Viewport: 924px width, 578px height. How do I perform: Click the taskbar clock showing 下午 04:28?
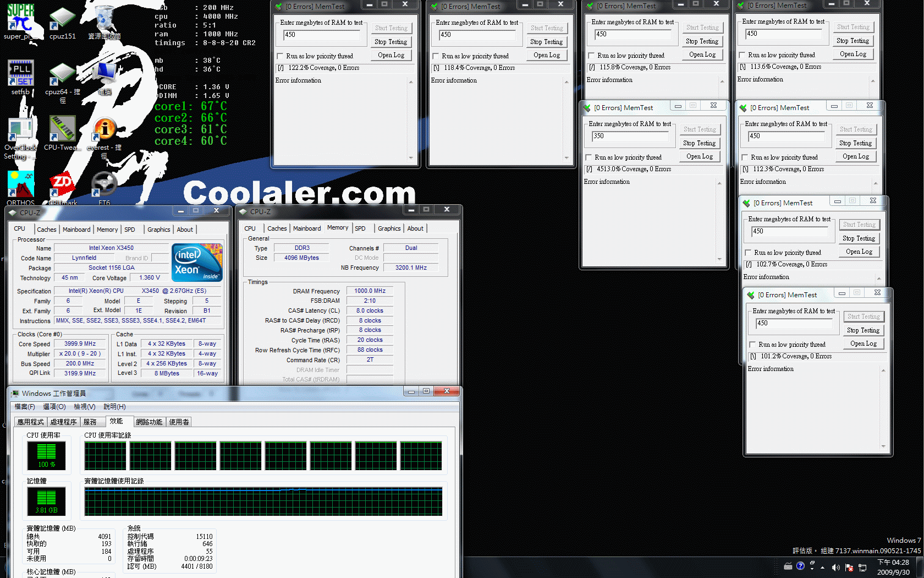click(894, 567)
